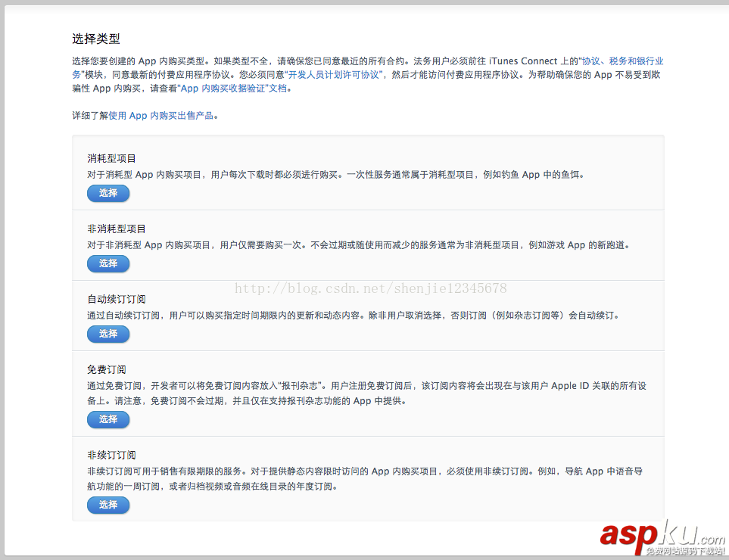
Task: Select the 自动续订订阅 (Auto-Renewing Subscription) type
Action: click(107, 334)
